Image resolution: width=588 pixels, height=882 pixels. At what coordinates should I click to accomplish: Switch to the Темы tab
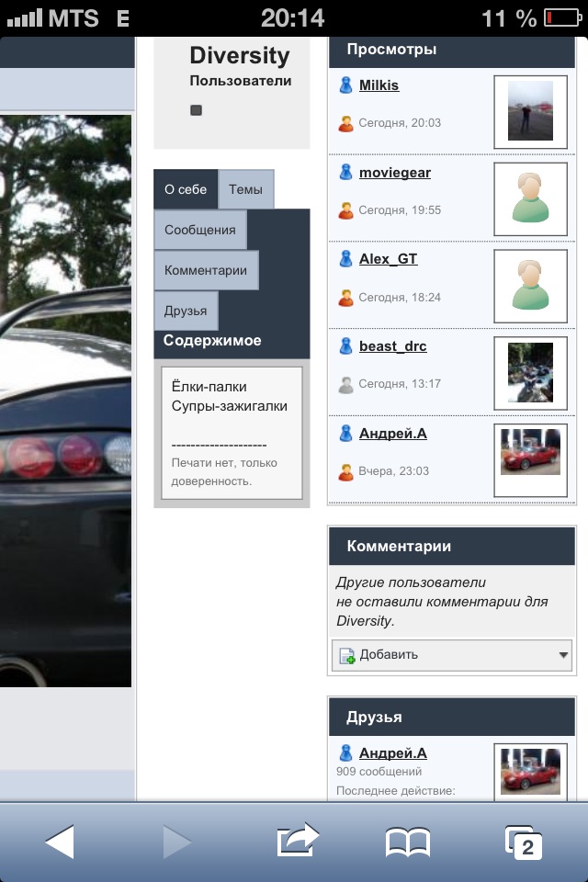pyautogui.click(x=245, y=189)
